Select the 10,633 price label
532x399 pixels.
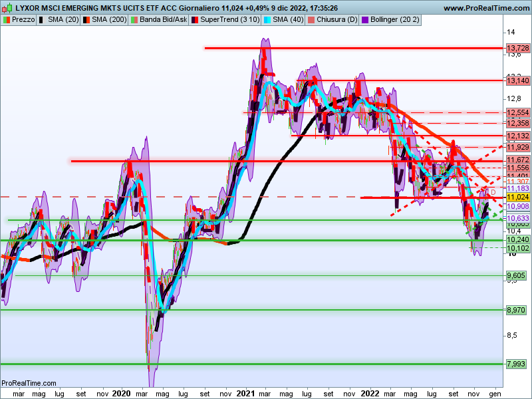click(x=518, y=218)
